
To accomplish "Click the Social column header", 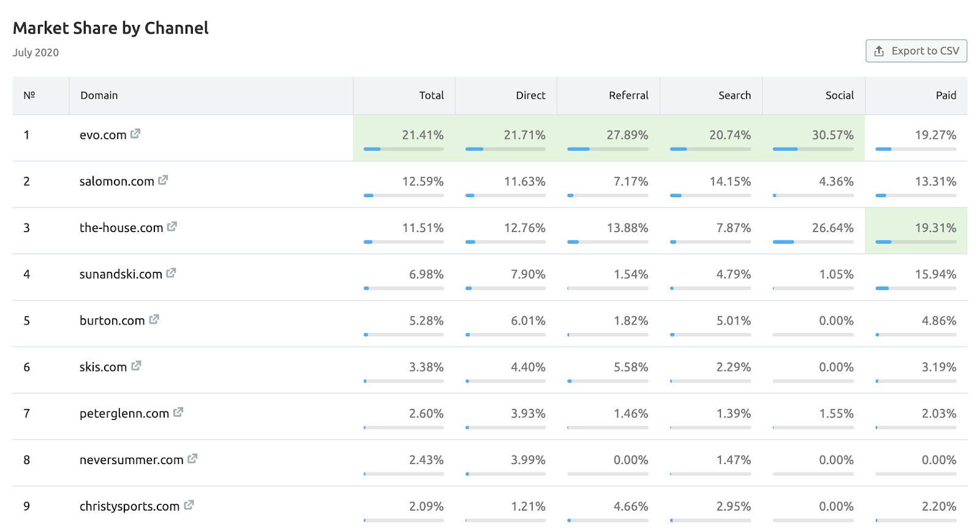I will (x=839, y=96).
